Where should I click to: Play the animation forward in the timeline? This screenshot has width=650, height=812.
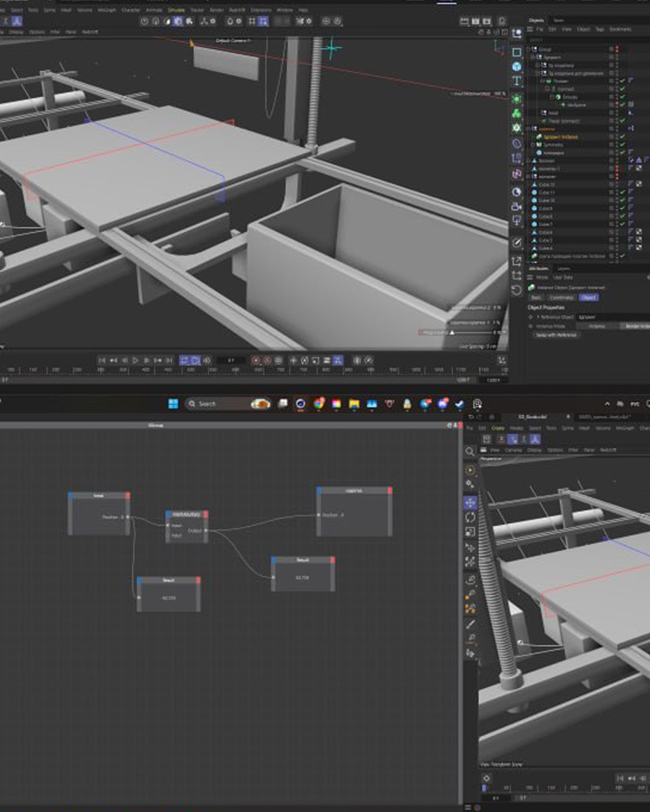click(135, 360)
